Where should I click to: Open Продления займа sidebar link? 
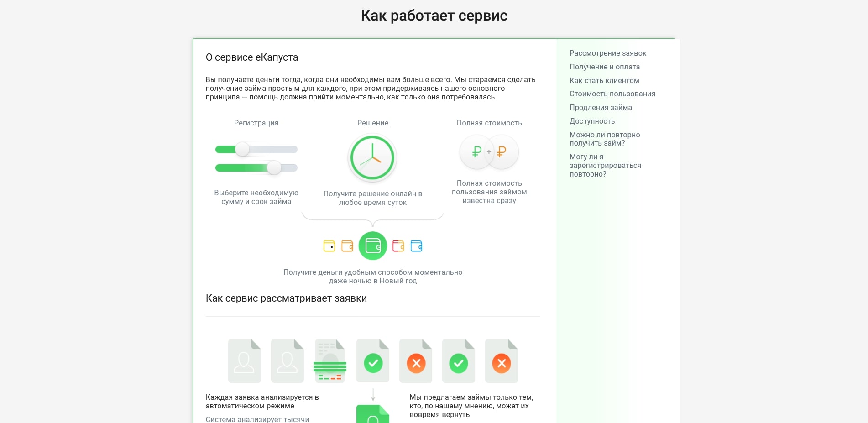[x=601, y=107]
